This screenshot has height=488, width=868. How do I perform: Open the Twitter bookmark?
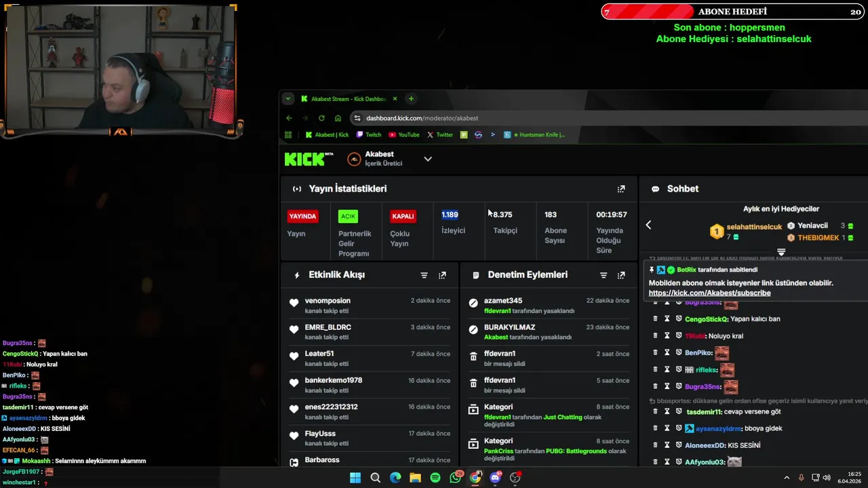tap(439, 135)
